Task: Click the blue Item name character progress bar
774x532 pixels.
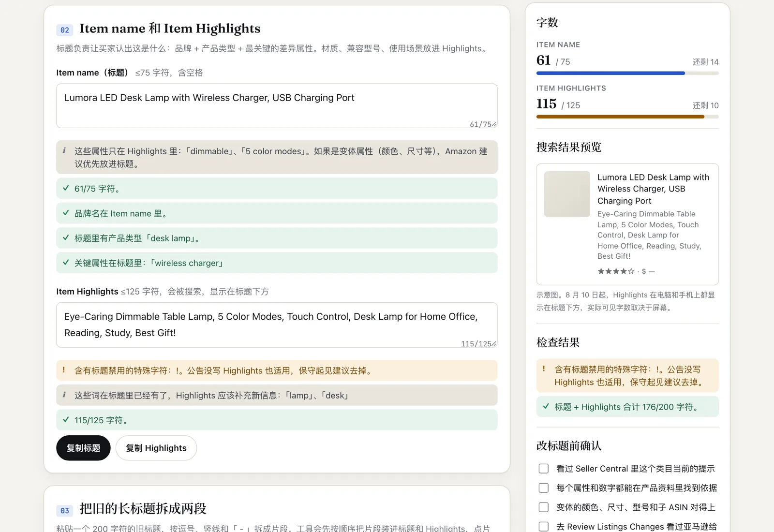Action: coord(627,73)
